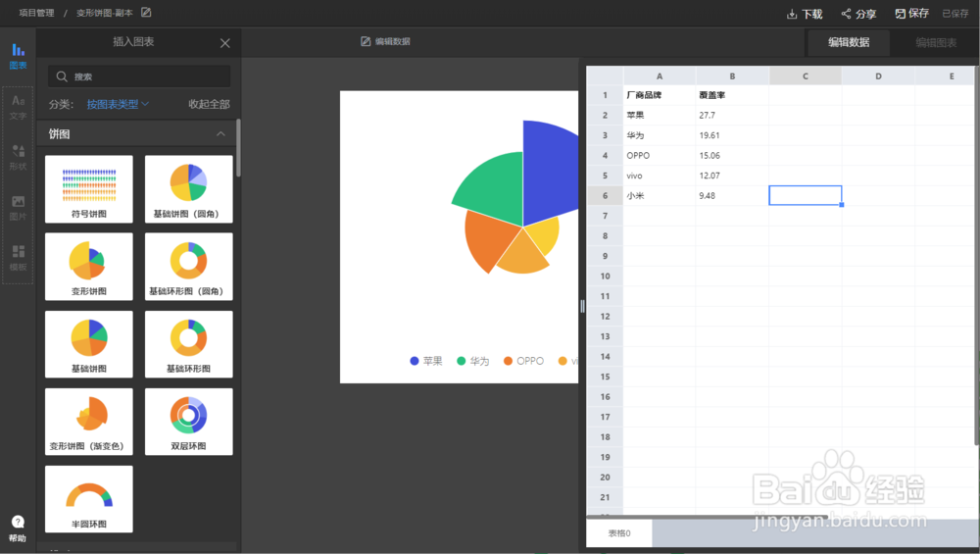The height and width of the screenshot is (554, 980).
Task: Open the 表格0 sheet tab
Action: pyautogui.click(x=619, y=533)
